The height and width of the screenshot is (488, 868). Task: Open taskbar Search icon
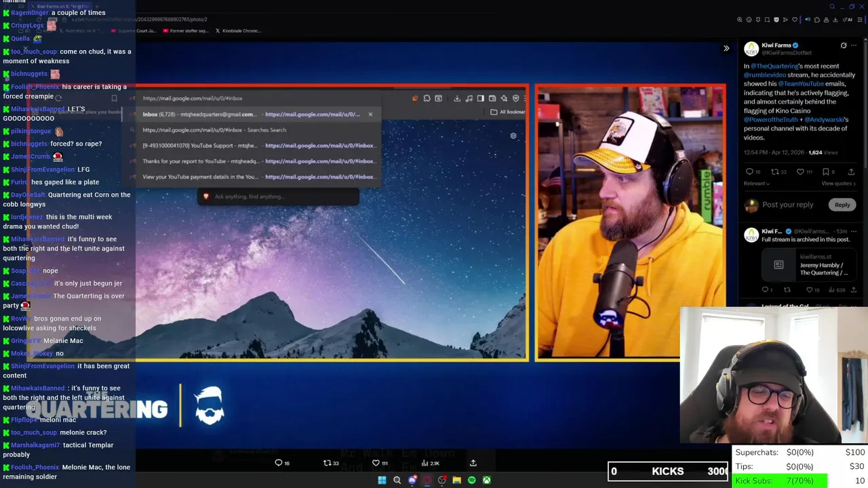tap(397, 480)
